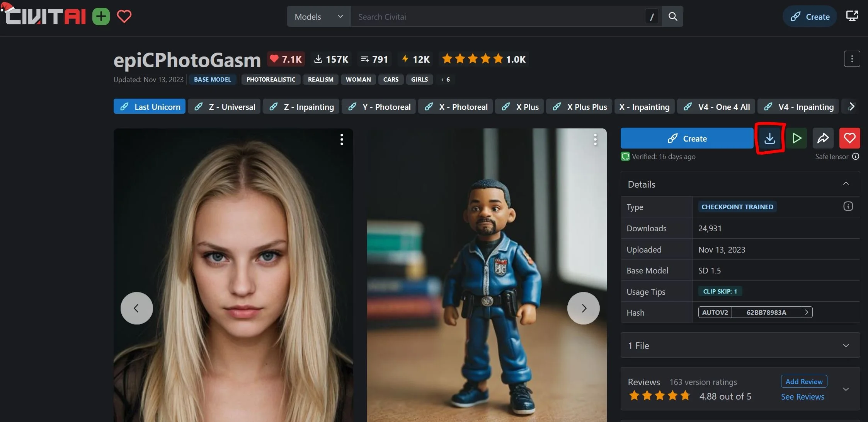Open the See Reviews link
The width and height of the screenshot is (868, 422).
(x=802, y=397)
